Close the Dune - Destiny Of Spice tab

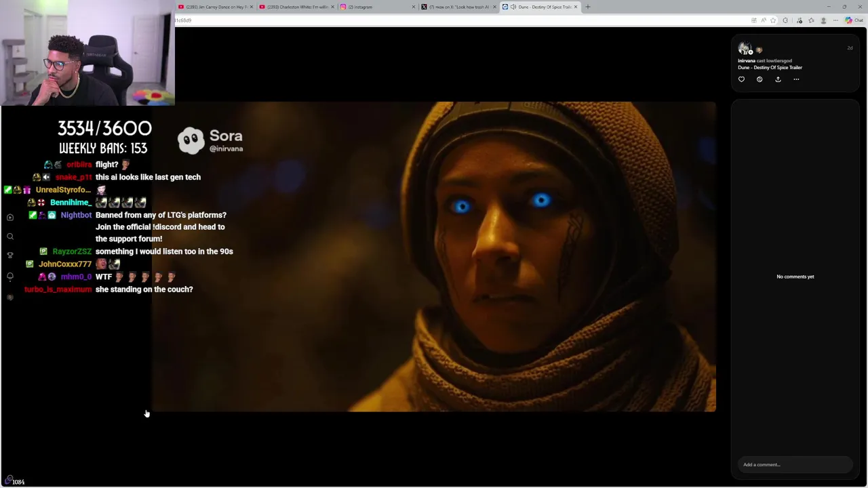click(576, 7)
